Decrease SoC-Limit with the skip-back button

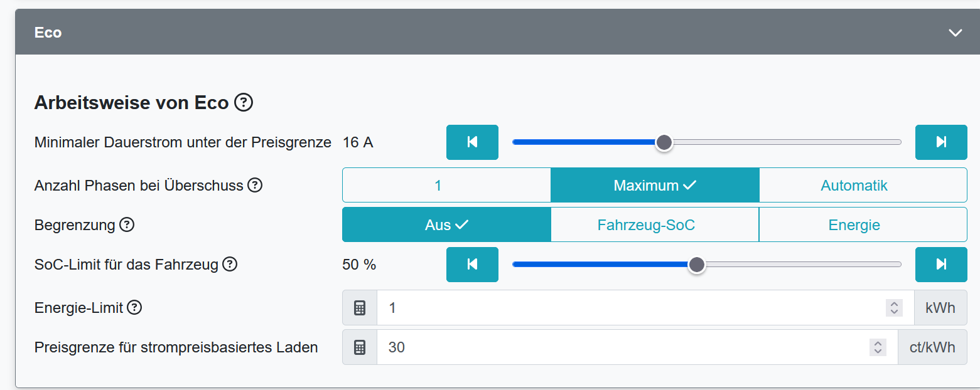click(x=472, y=265)
